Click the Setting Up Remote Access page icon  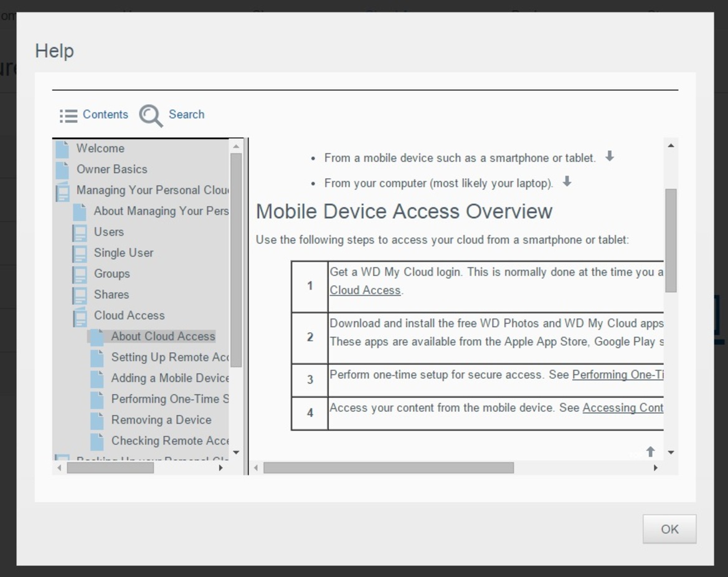[x=97, y=358]
